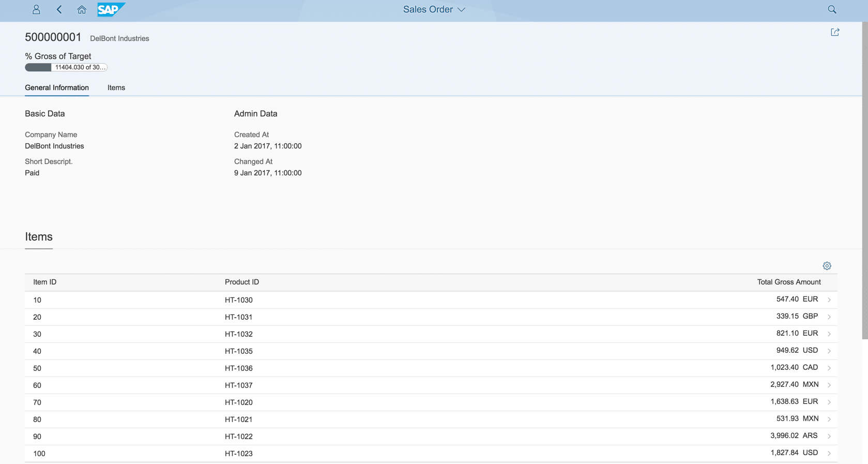The height and width of the screenshot is (464, 868).
Task: Click the Product ID column header
Action: coord(242,282)
